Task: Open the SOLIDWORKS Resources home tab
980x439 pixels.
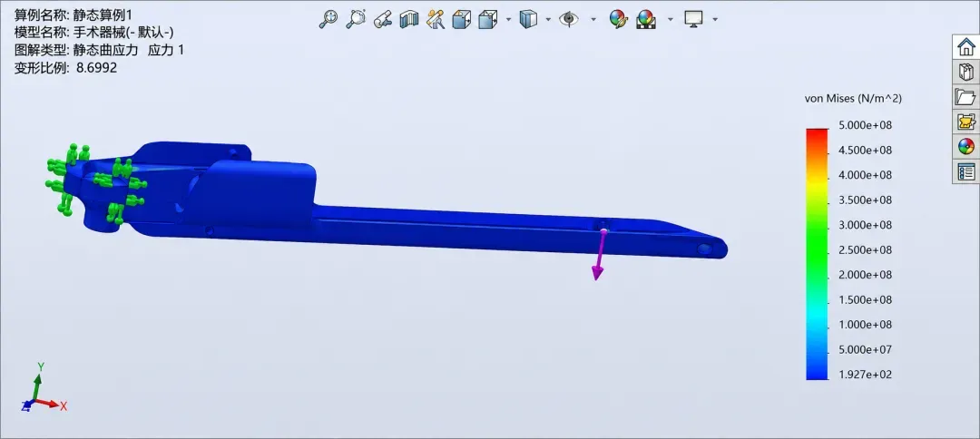Action: [x=966, y=47]
